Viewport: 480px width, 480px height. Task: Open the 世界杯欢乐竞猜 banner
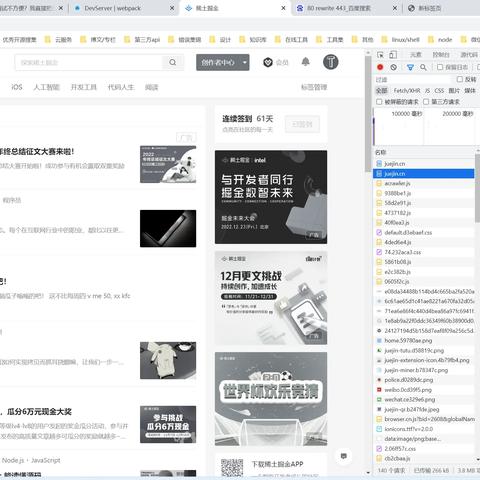271,399
